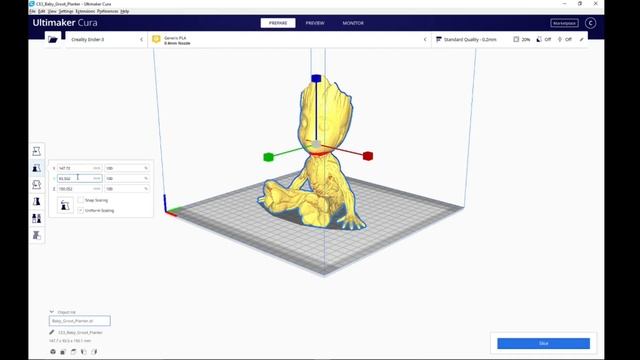Click the green Y-axis scale handle
The height and width of the screenshot is (360, 640).
pyautogui.click(x=268, y=157)
